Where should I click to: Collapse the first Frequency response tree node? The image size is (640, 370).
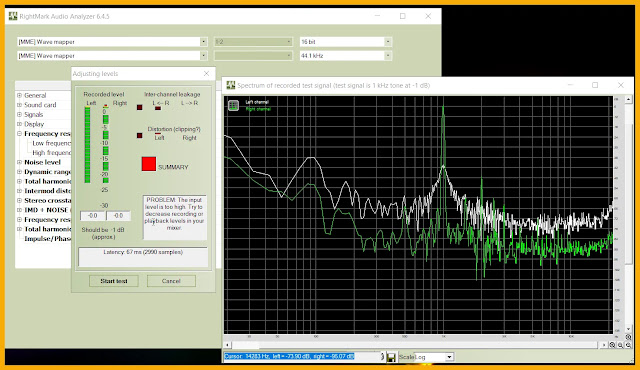pyautogui.click(x=19, y=133)
